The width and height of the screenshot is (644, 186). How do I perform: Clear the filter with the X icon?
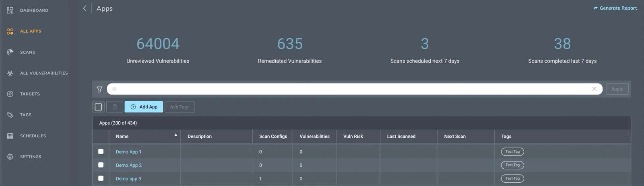point(594,89)
